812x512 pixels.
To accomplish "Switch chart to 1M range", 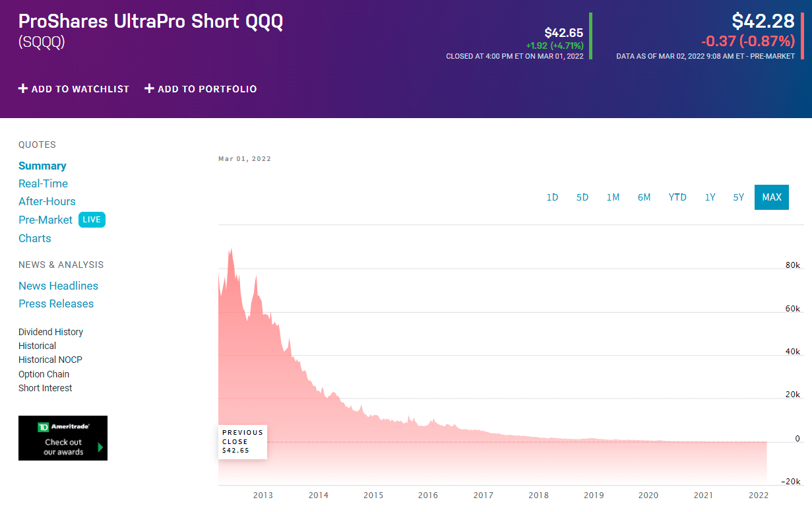I will pos(613,197).
